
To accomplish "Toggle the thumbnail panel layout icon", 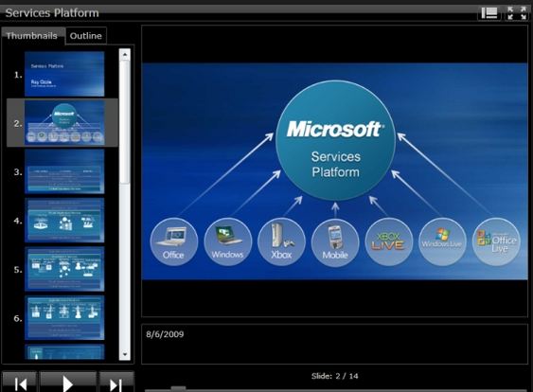I will (x=489, y=13).
